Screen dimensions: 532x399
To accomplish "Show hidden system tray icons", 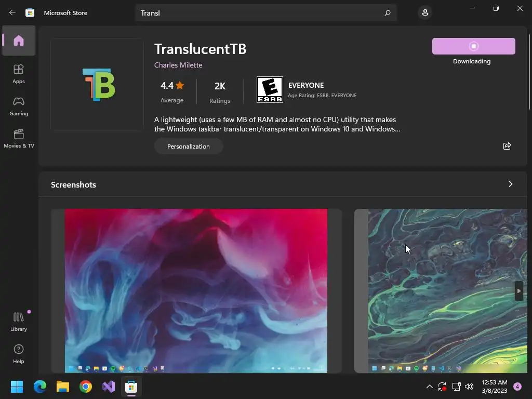I will pos(429,387).
